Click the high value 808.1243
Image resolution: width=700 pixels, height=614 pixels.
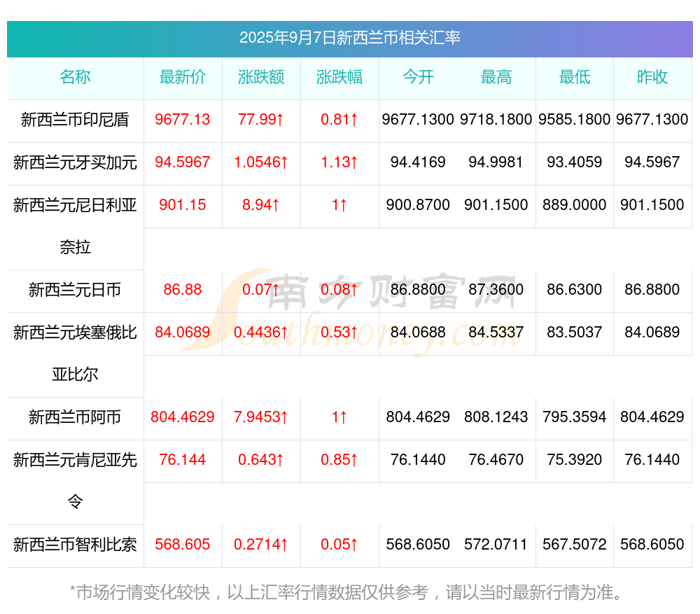coord(496,417)
